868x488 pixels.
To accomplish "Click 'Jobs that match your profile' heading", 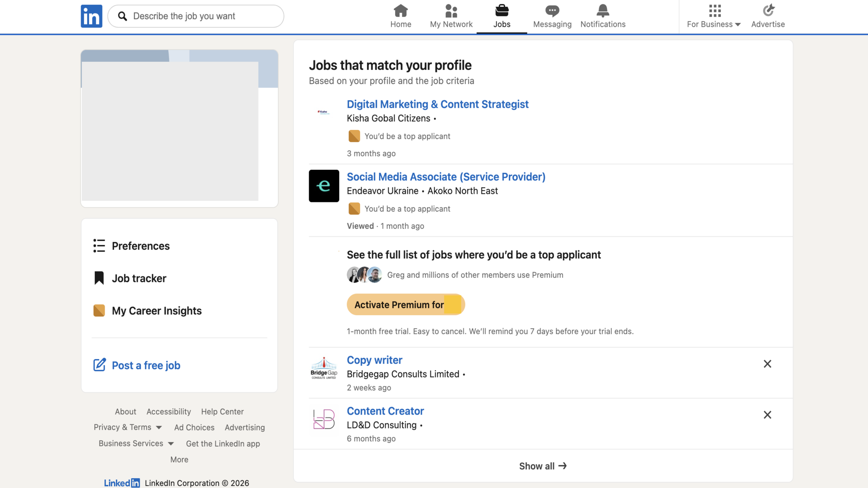I will click(390, 65).
